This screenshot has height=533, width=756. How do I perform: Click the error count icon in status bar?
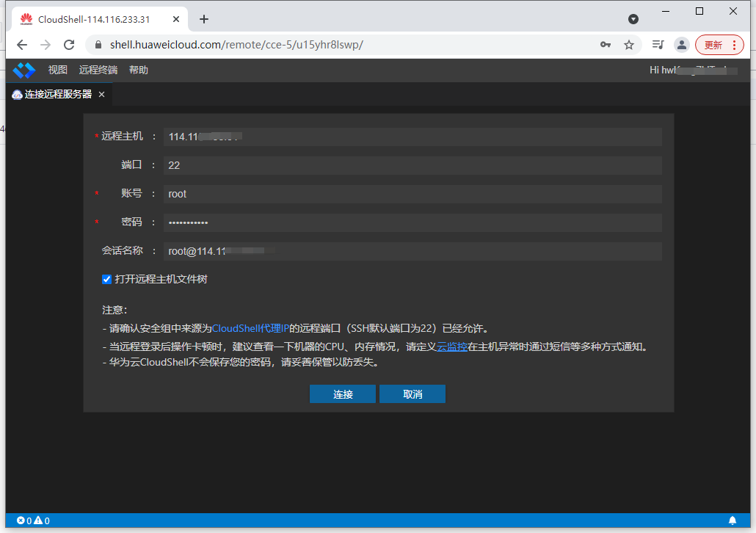click(x=21, y=521)
